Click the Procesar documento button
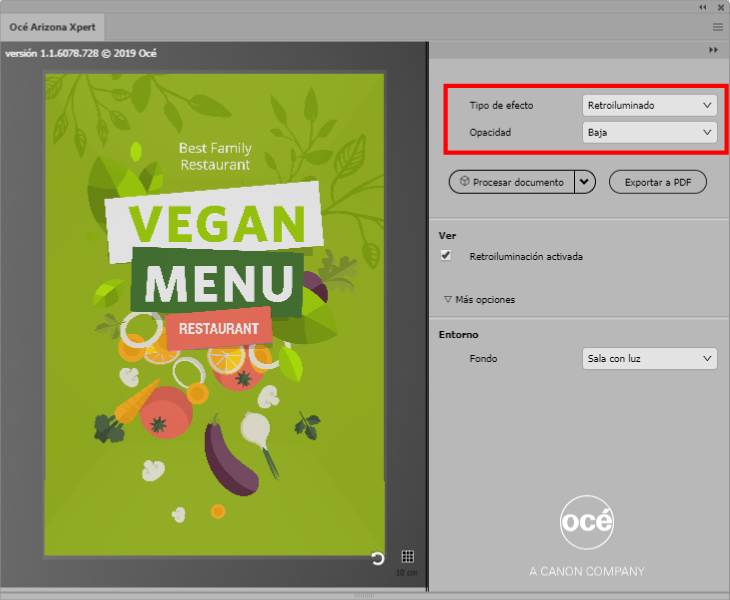This screenshot has height=600, width=730. (512, 182)
